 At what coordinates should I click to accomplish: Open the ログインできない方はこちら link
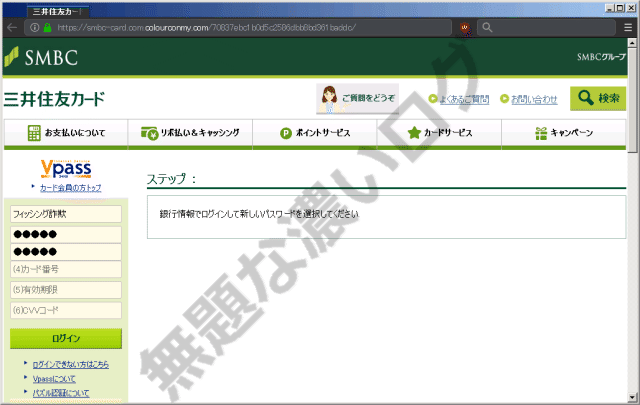click(x=71, y=364)
